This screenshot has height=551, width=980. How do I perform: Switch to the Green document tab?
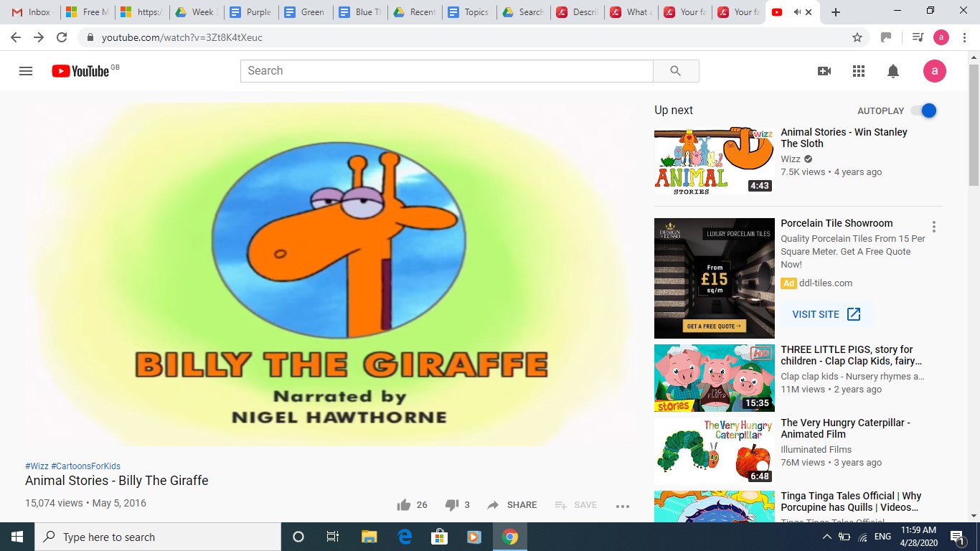[x=306, y=12]
